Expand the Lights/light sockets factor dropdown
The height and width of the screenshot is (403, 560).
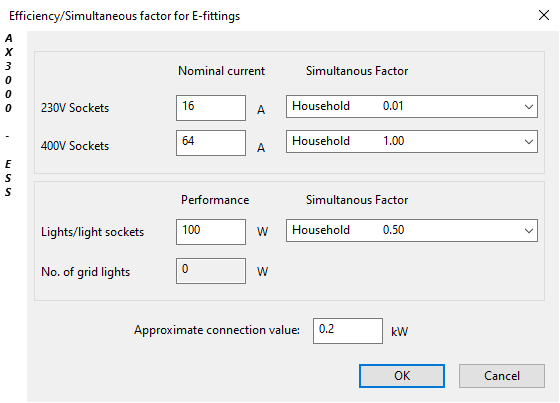pos(411,230)
